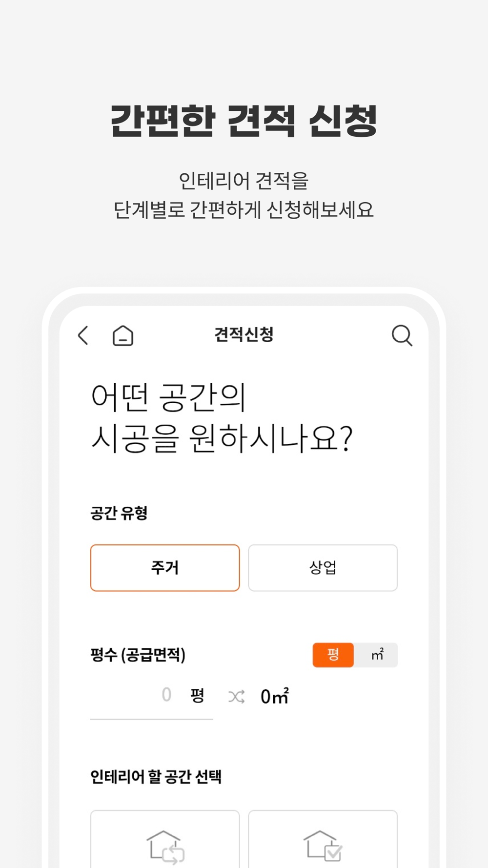The height and width of the screenshot is (868, 488).
Task: Click the crossed-arrows conversion icon
Action: point(237,697)
